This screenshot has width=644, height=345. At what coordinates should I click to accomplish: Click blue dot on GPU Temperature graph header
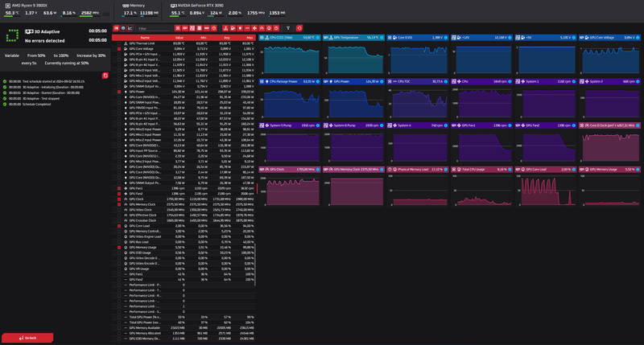(x=382, y=38)
